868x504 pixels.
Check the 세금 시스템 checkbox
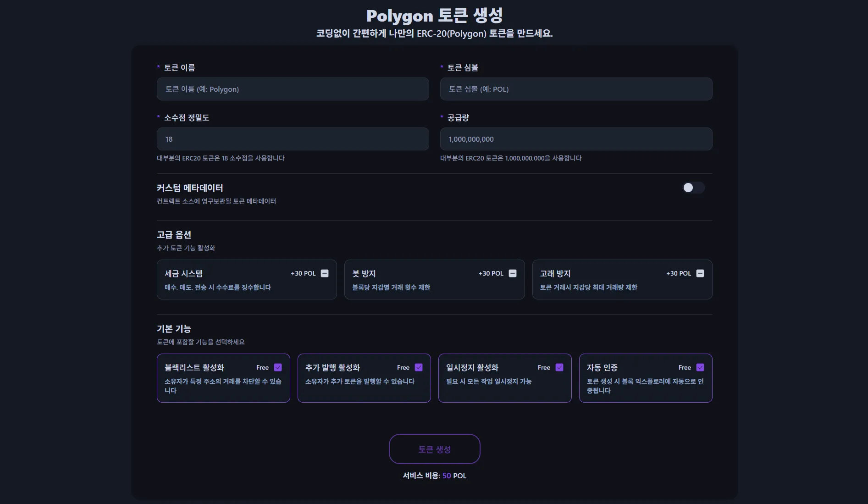(325, 273)
